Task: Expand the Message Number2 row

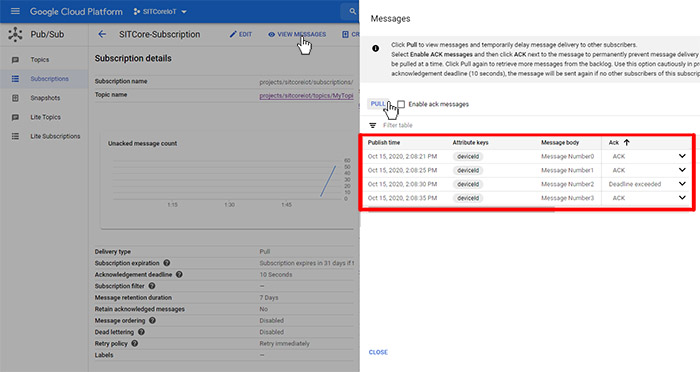Action: click(682, 184)
